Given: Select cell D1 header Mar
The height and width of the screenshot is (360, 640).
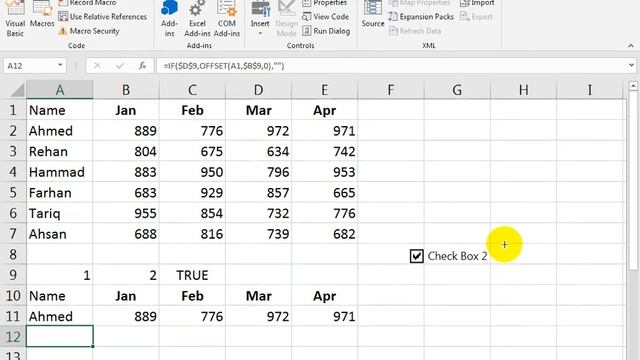Looking at the screenshot, I should (258, 110).
